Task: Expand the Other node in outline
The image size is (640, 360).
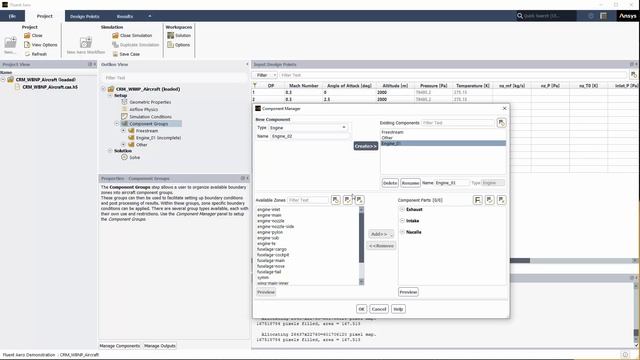Action: pos(123,144)
